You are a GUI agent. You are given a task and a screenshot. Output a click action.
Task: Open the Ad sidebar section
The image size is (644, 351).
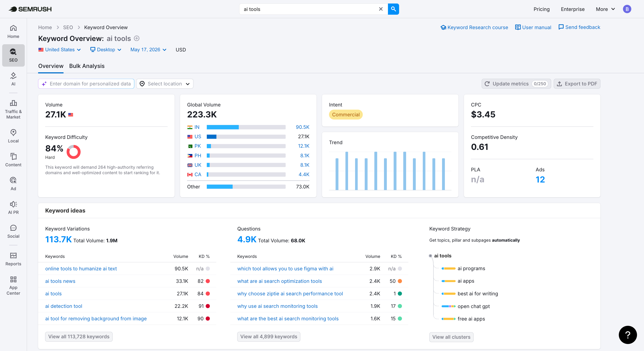(13, 184)
